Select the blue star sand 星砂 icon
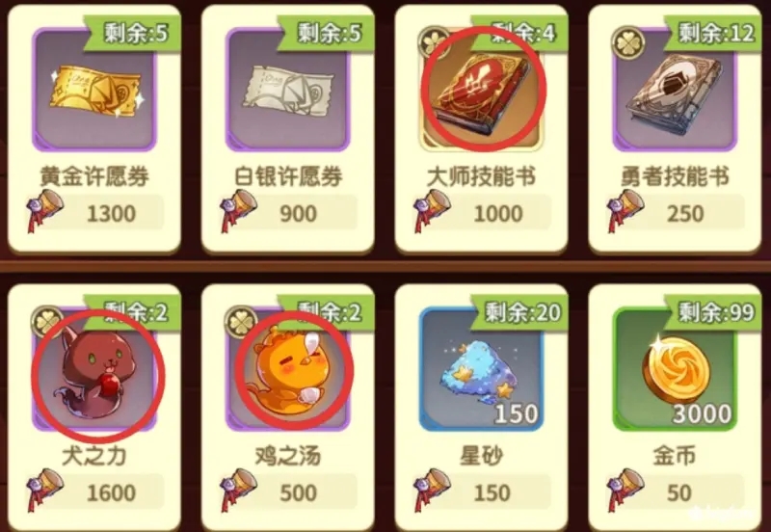 click(x=481, y=369)
